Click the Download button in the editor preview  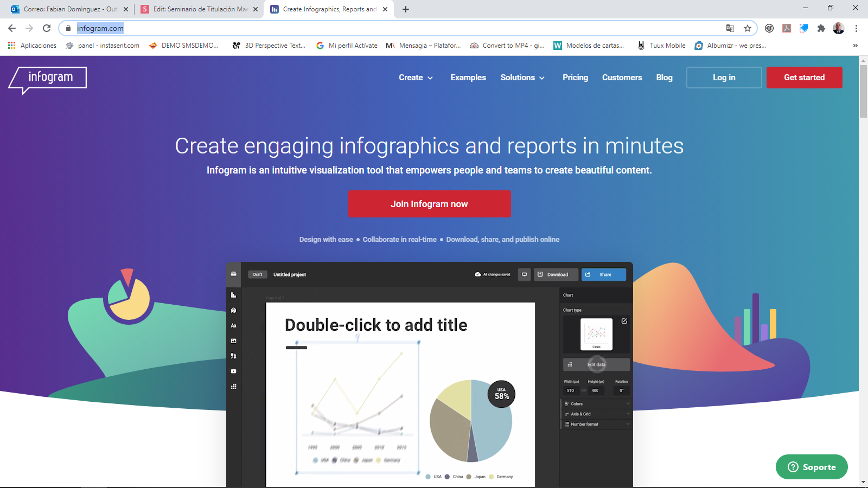click(556, 274)
